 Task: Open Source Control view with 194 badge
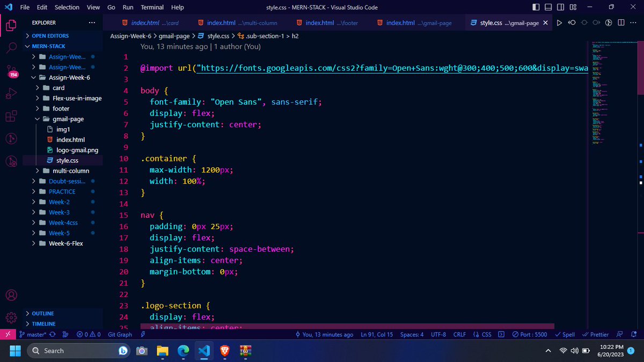(x=11, y=71)
